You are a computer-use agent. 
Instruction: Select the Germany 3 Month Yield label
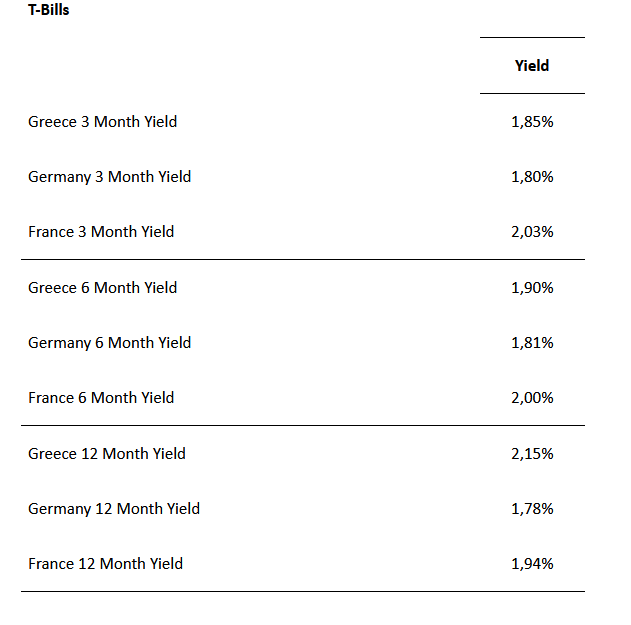coord(109,177)
